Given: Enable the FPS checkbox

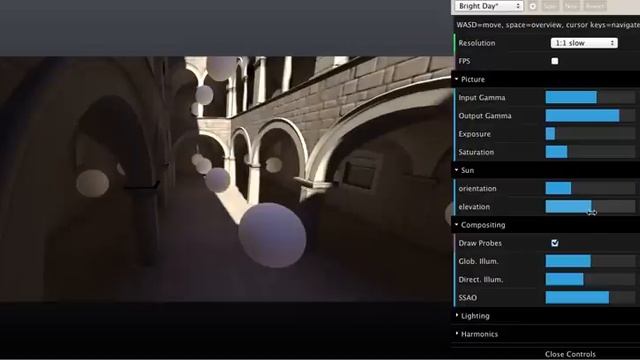Looking at the screenshot, I should coord(555,61).
